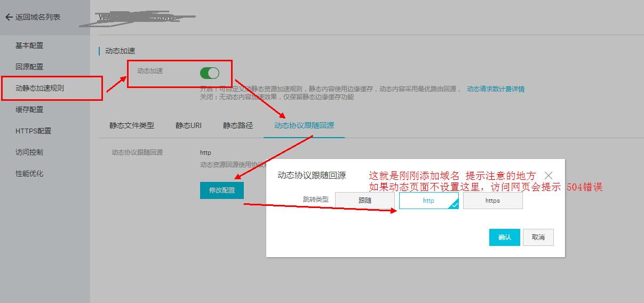Confirm the dialog with 确认 button
644x303 pixels.
click(x=504, y=237)
